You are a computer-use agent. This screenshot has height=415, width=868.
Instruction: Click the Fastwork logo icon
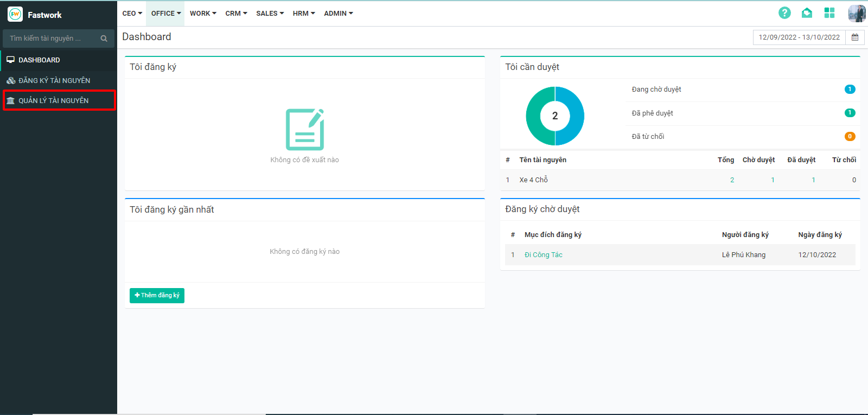[x=15, y=15]
